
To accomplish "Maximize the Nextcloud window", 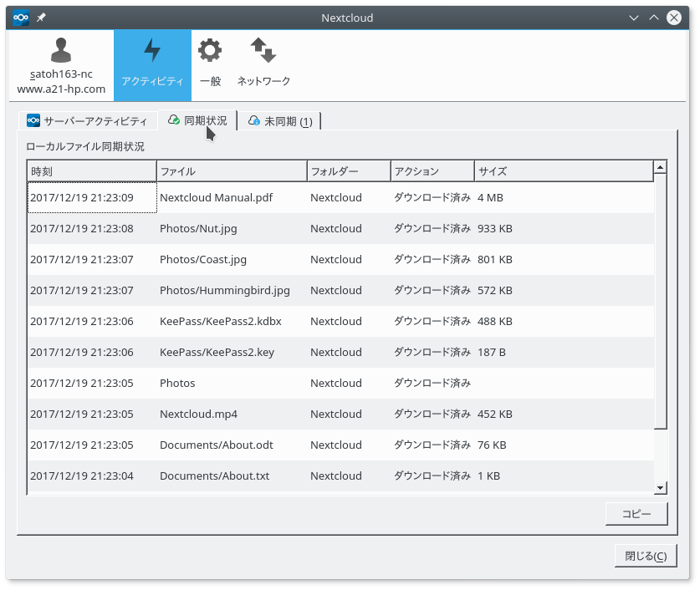I will 654,18.
